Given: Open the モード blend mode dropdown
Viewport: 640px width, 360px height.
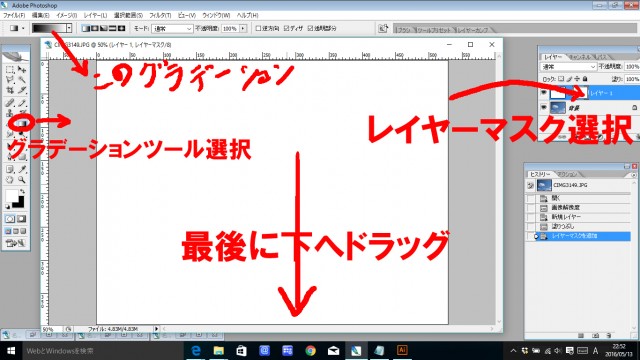Looking at the screenshot, I should 172,29.
